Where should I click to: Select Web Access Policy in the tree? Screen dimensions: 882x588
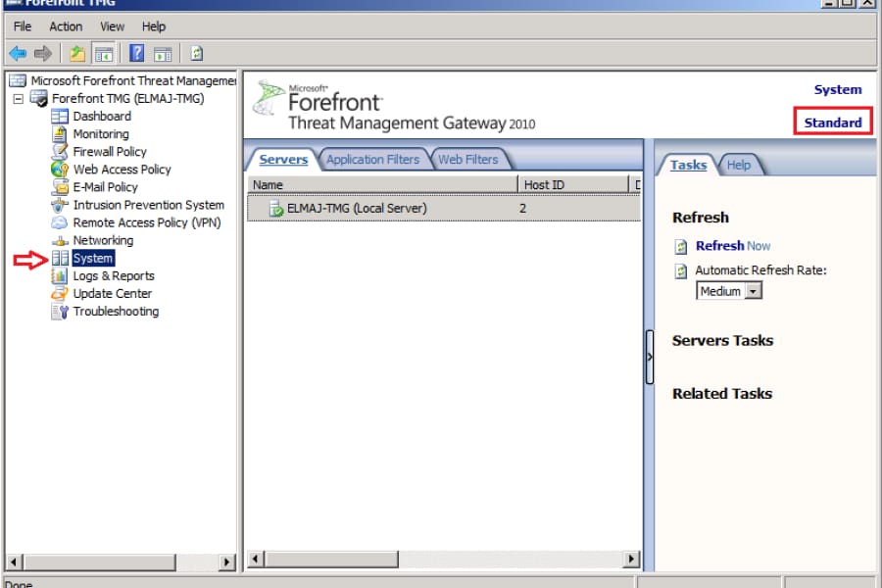(122, 170)
